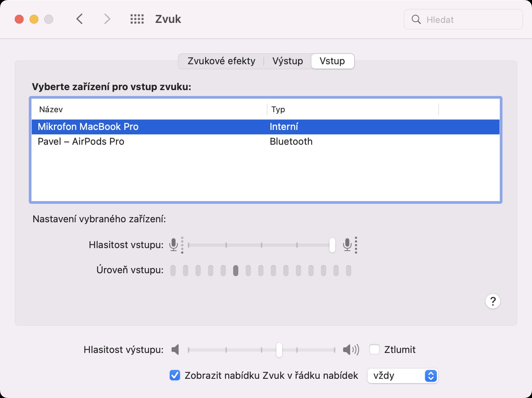
Task: Uncheck Zobrazit nabídku Zvuk v řádku nabídek
Action: click(175, 375)
